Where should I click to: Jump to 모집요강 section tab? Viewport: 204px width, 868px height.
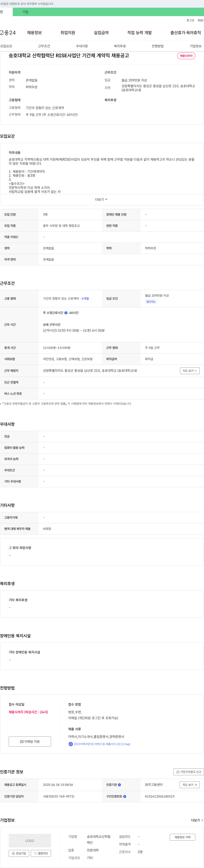pyautogui.click(x=6, y=46)
